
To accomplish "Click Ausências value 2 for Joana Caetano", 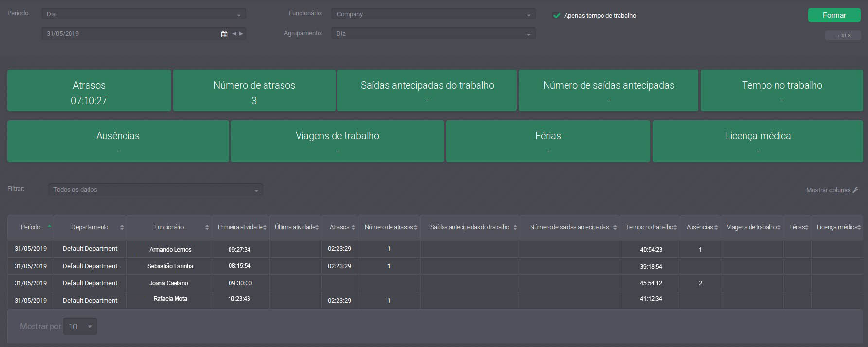I will click(x=700, y=283).
